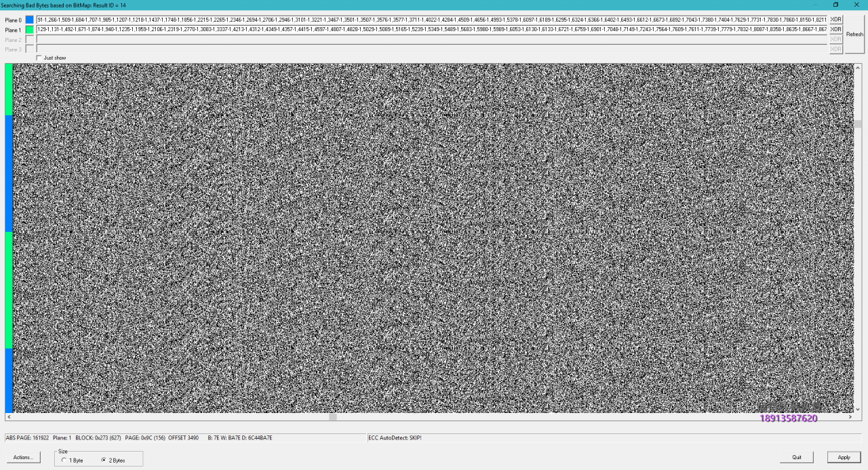Click the top green plane strip beside bitmap

click(9, 89)
